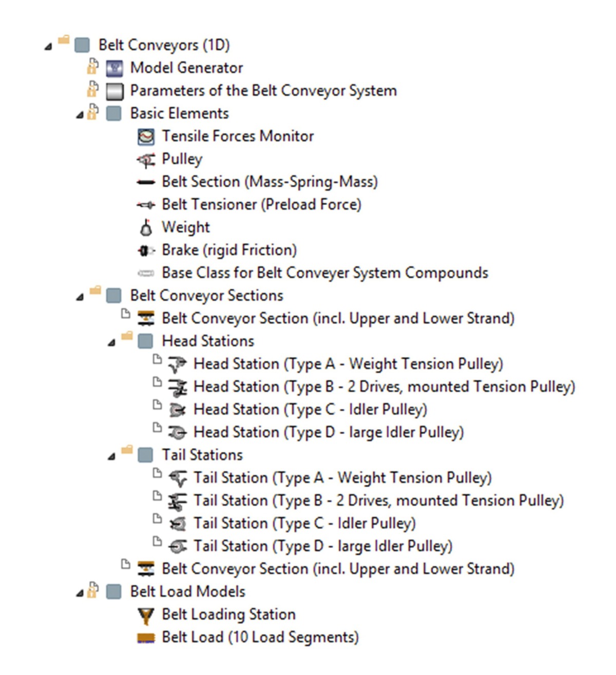Click the Tail Stations package square icon
616x675 pixels.
(146, 455)
